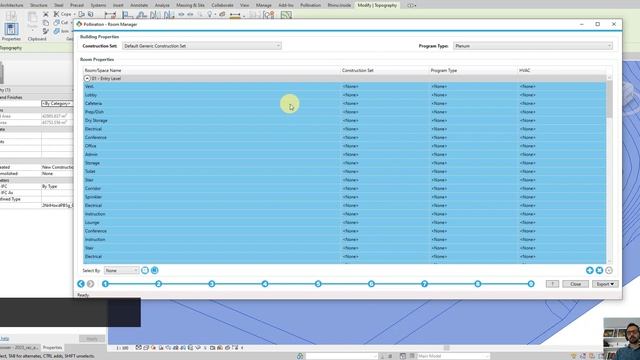
Task: Open the Main Model design options dropdown
Action: click(453, 356)
